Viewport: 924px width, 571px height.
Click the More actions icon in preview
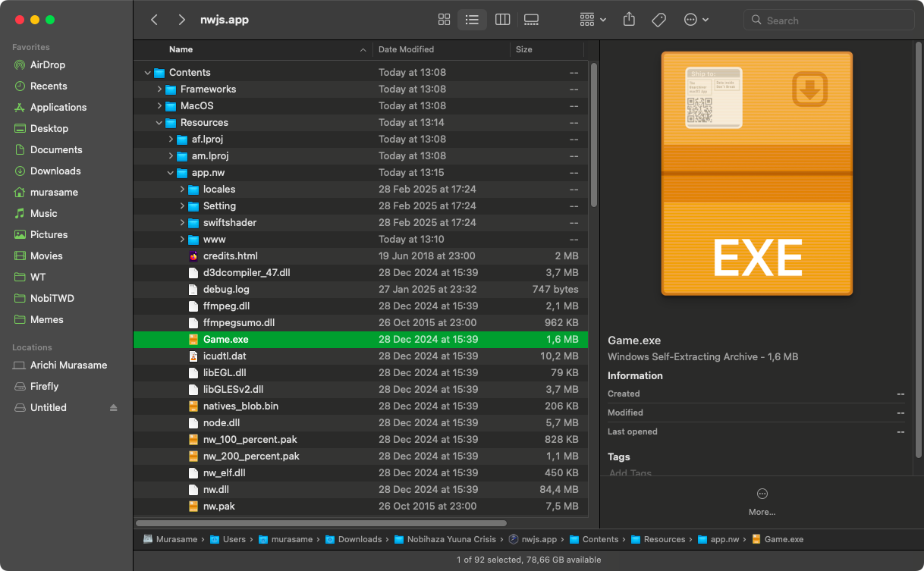point(762,494)
